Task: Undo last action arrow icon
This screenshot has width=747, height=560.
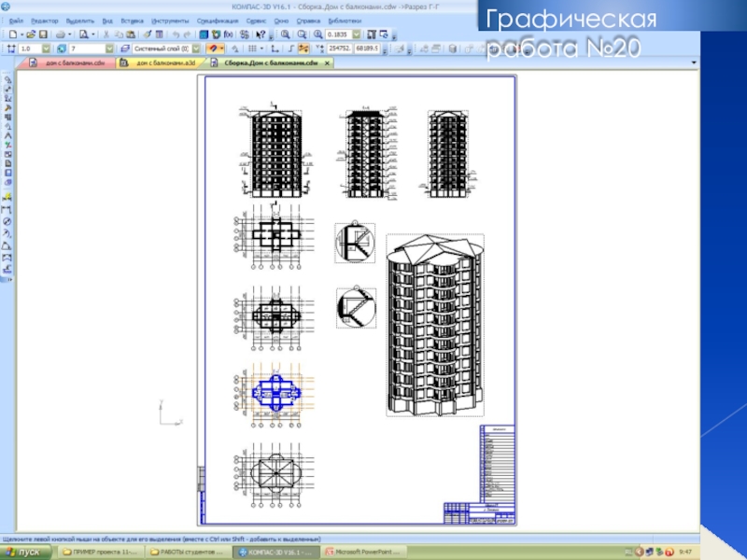Action: [176, 35]
